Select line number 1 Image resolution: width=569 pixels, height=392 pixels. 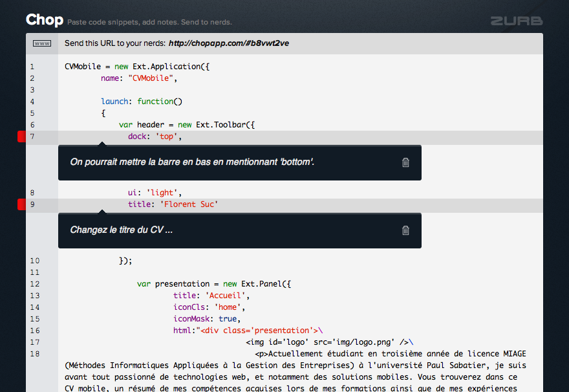tap(32, 67)
